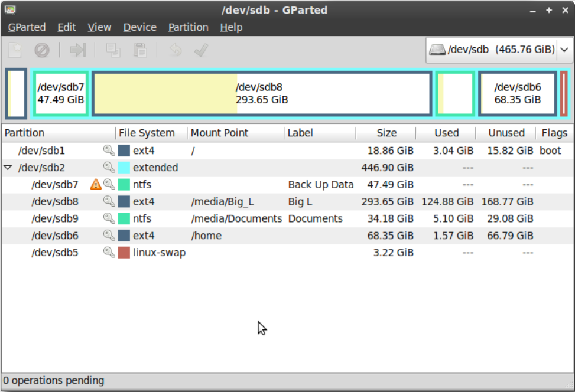The height and width of the screenshot is (392, 575).
Task: Click the linux-swap red color swatch
Action: click(124, 253)
